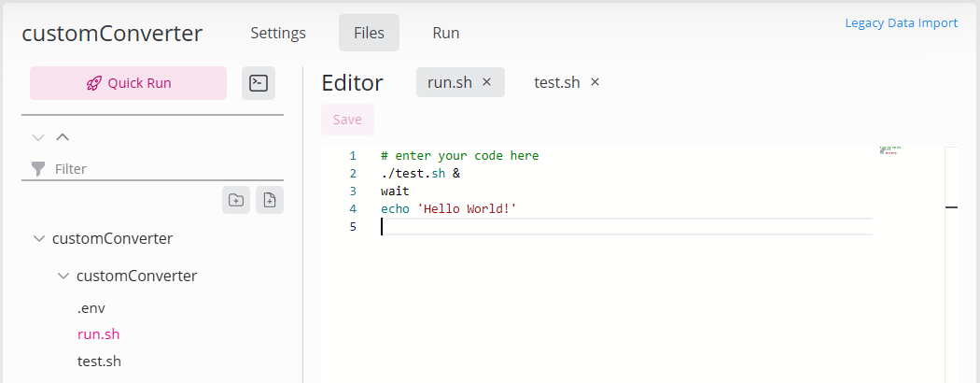
Task: Click the Save button
Action: (347, 120)
